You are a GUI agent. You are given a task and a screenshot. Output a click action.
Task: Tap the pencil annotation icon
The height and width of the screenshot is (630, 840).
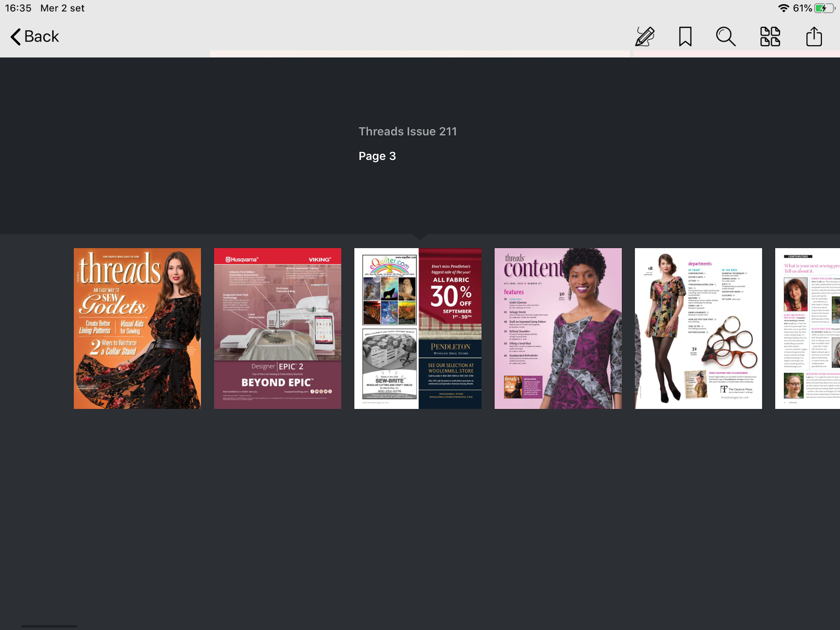645,37
